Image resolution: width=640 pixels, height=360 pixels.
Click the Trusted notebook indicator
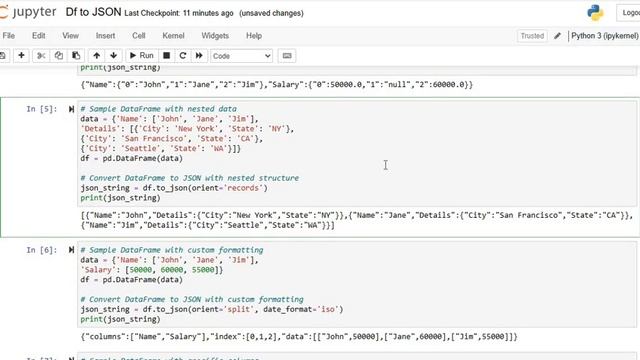coord(532,36)
